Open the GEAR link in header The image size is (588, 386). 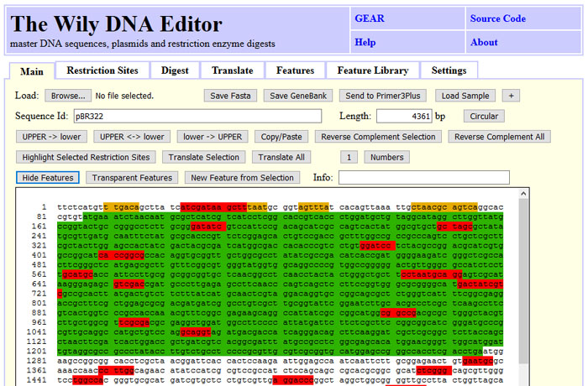coord(370,18)
